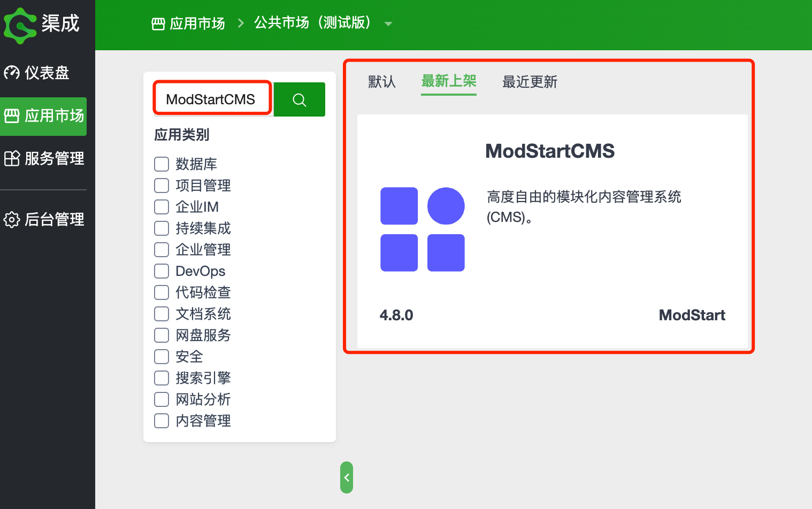
Task: Expand the 公共市场（测试版）market selector
Action: click(312, 23)
